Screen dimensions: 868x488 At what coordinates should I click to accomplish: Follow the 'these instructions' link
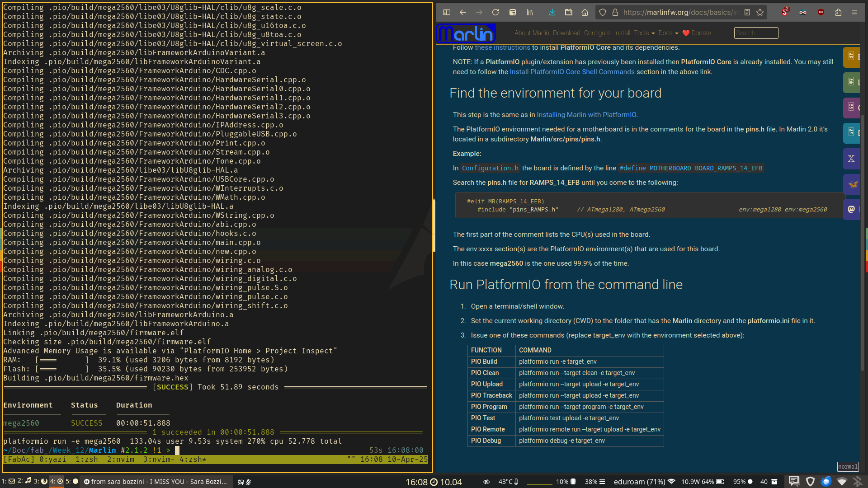pos(502,47)
